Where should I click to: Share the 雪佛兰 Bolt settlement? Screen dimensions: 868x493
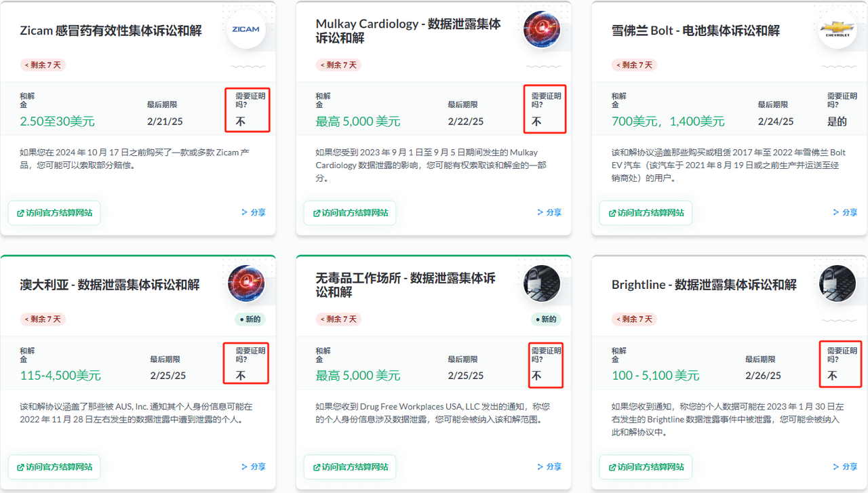point(845,212)
